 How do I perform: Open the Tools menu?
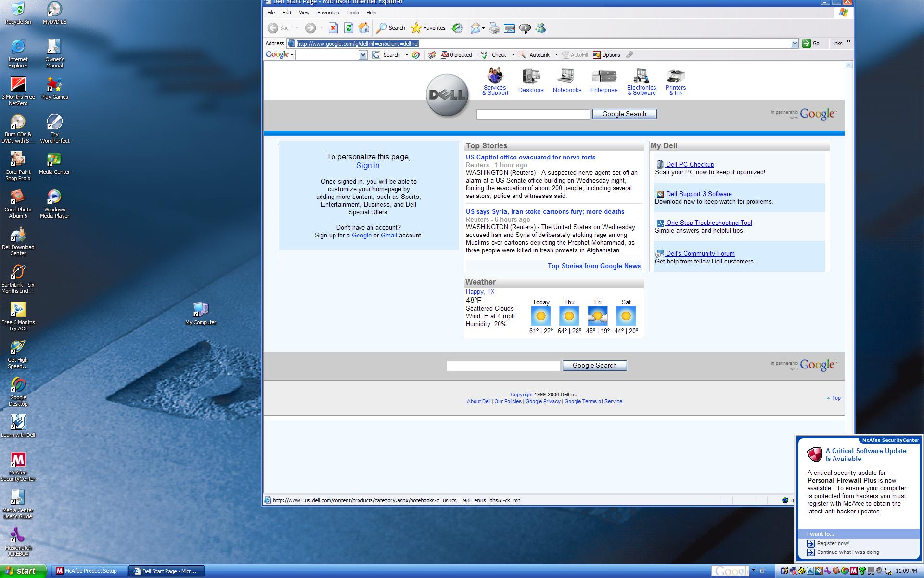coord(353,13)
